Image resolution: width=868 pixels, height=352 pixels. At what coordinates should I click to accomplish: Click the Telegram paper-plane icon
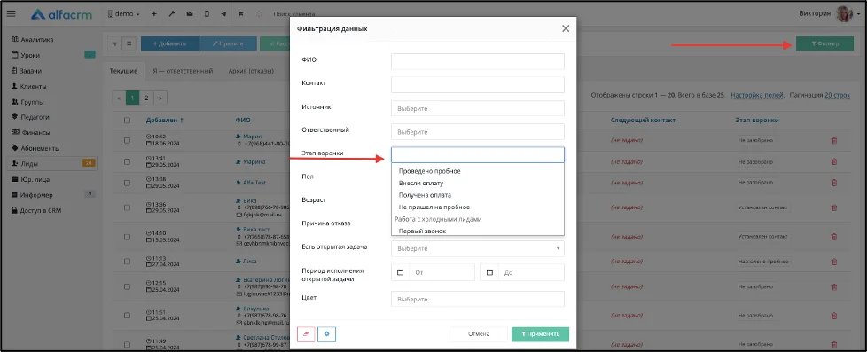[223, 14]
